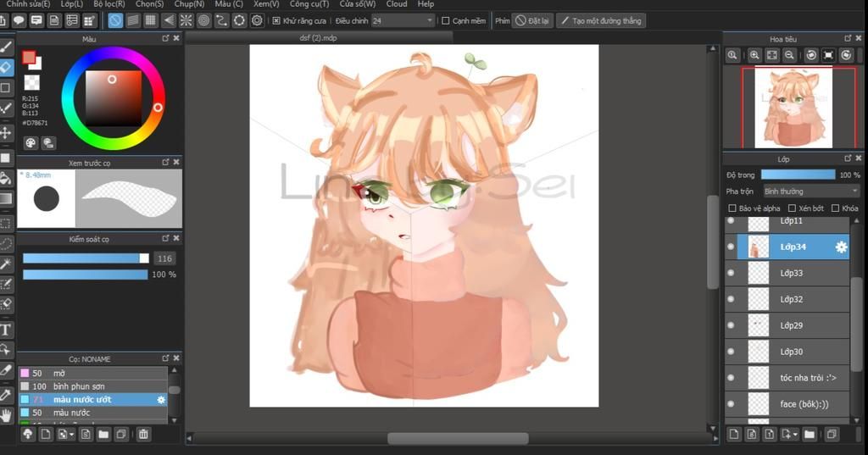This screenshot has height=455, width=868.
Task: Open Xem(V) view menu
Action: [266, 4]
